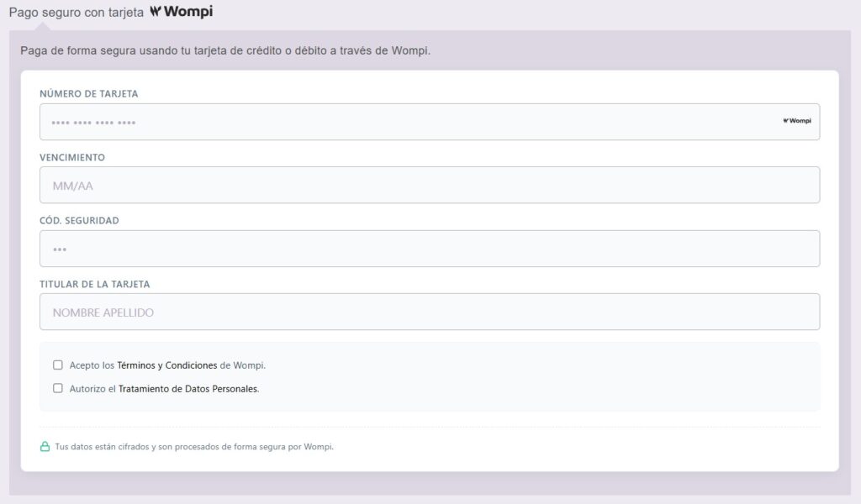Check the Autorizo el Tratamiento de Datos box

[x=58, y=388]
